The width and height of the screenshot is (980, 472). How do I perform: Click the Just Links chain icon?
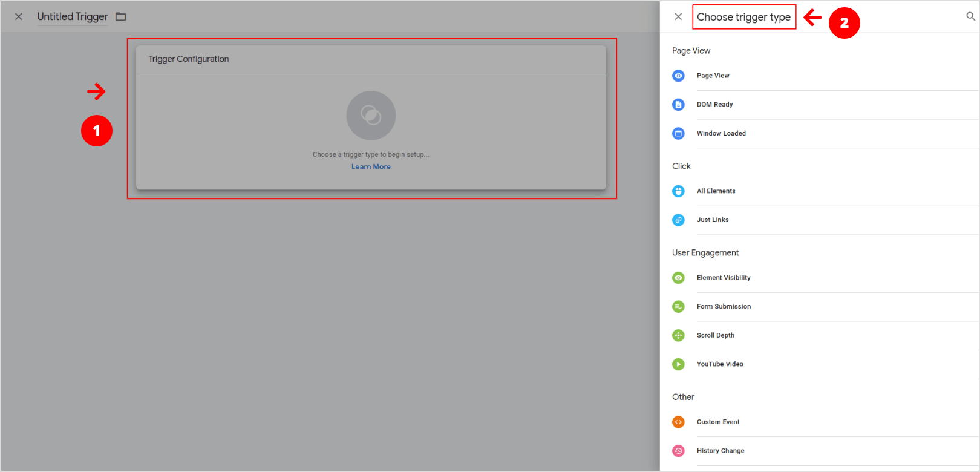tap(678, 220)
